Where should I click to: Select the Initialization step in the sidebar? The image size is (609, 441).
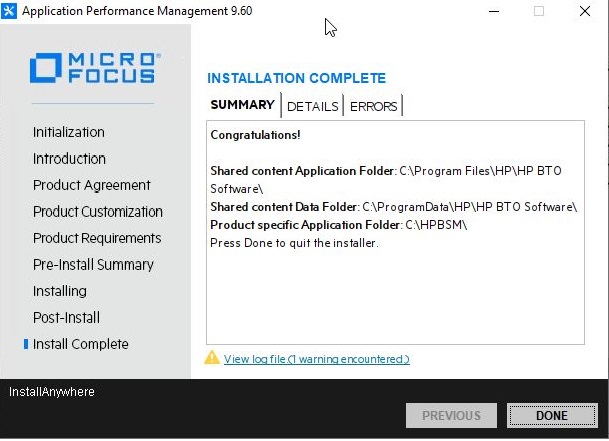point(68,132)
